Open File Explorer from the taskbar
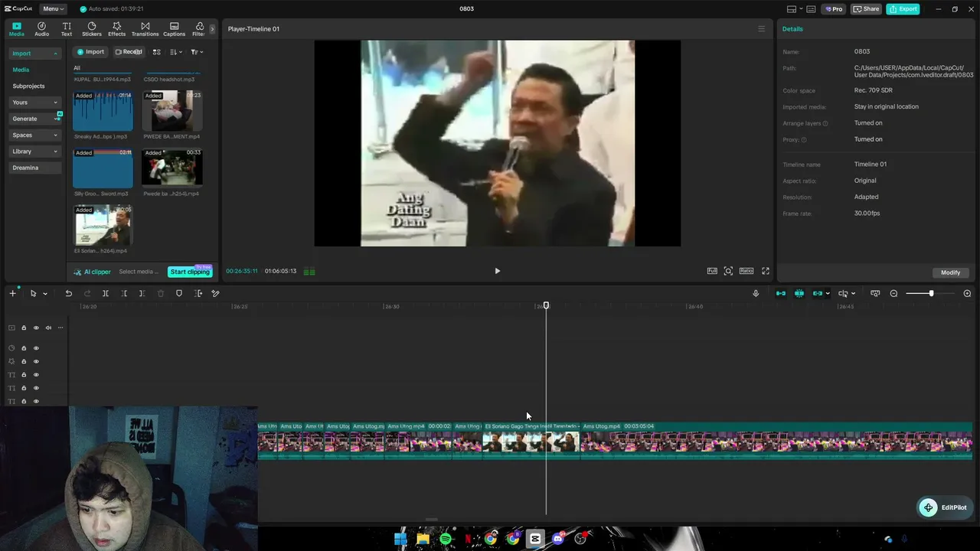Screen dimensions: 980x551 423,539
